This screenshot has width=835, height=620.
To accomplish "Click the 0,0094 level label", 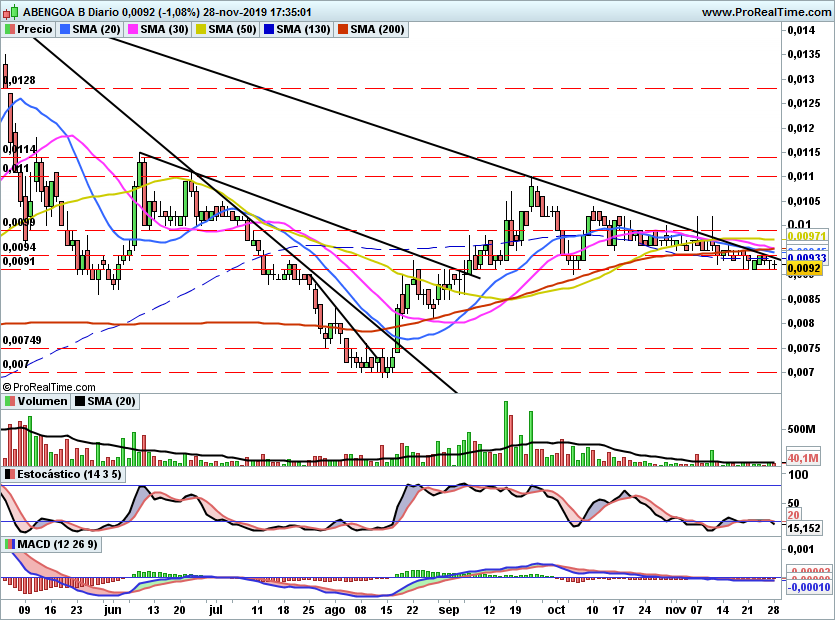I will 19,247.
